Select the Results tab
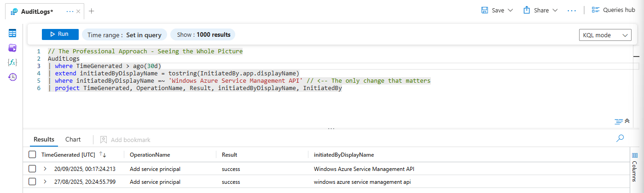Screen dimensions: 644x193 tap(44, 139)
